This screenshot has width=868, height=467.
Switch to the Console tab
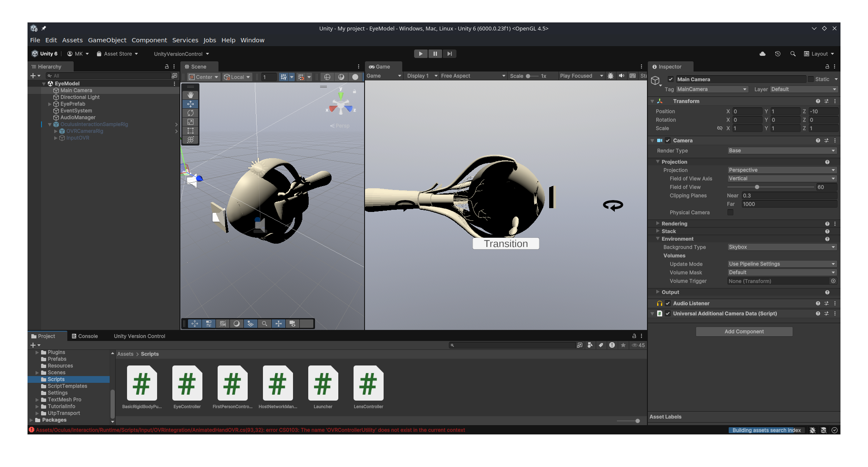pyautogui.click(x=85, y=336)
